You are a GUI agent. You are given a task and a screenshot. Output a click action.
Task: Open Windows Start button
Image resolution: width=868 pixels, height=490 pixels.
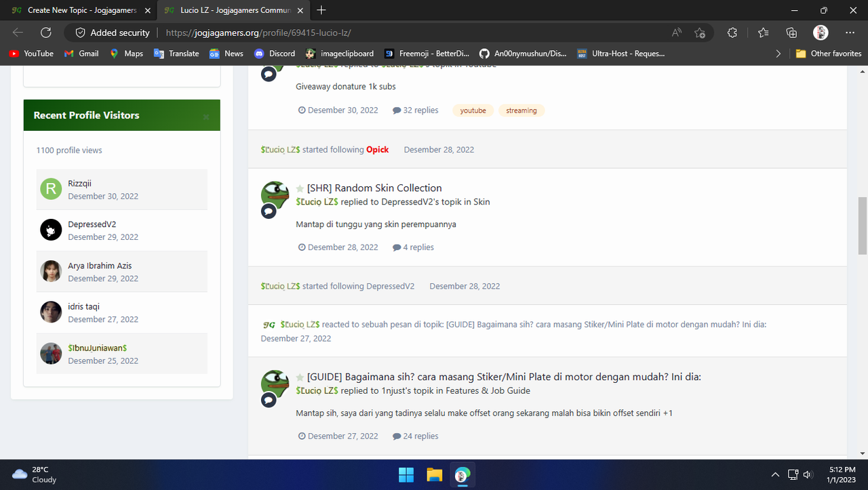[406, 475]
